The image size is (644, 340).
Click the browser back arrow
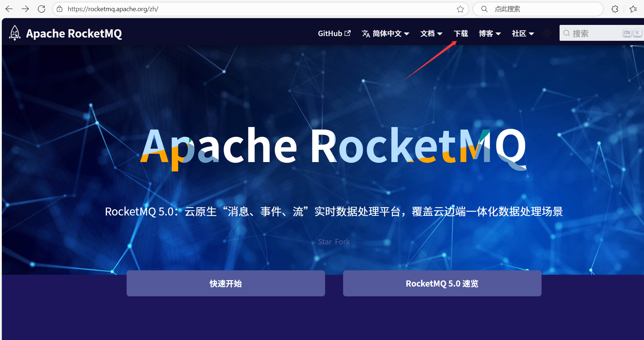click(x=9, y=9)
